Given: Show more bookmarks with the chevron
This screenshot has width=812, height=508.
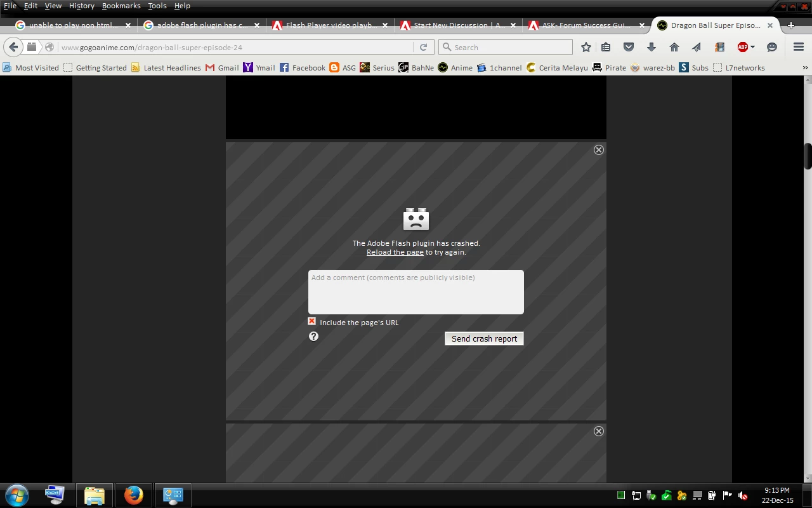Looking at the screenshot, I should pos(805,67).
